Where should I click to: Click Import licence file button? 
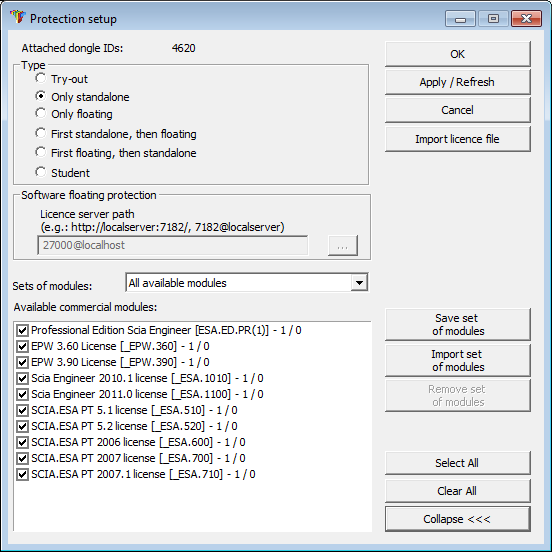tap(458, 139)
